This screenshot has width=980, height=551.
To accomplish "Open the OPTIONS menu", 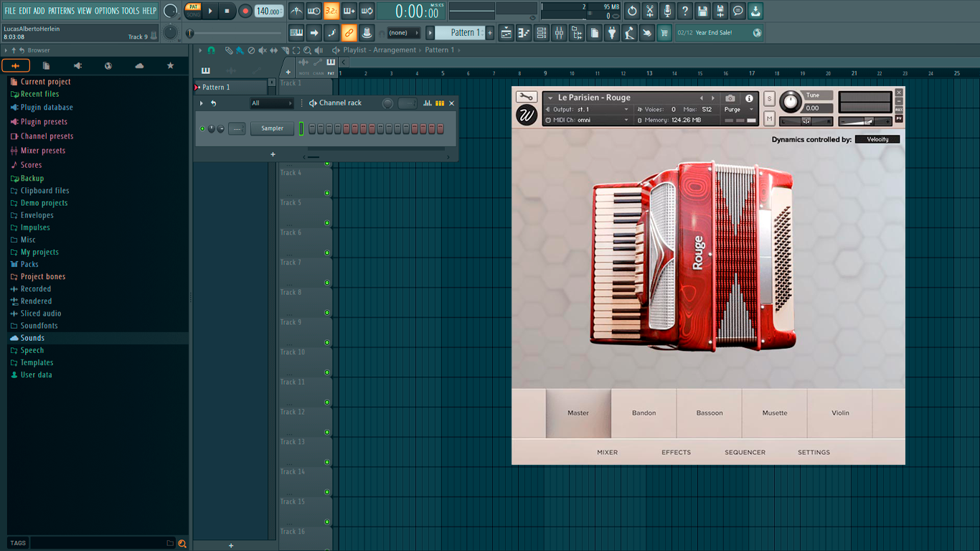I will point(107,11).
